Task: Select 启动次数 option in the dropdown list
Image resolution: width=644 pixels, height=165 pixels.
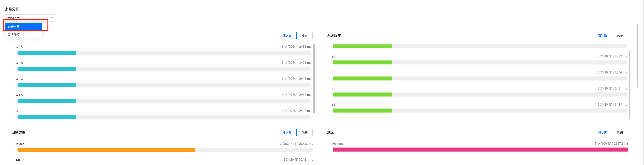Action: (x=24, y=27)
